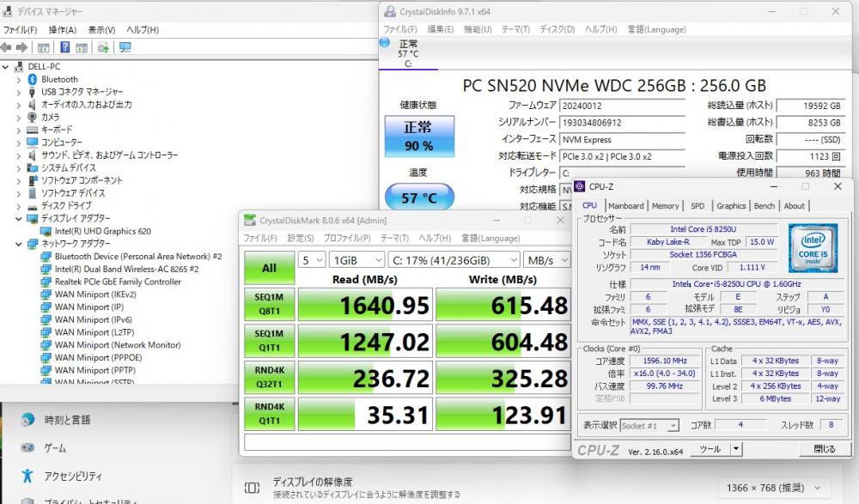Expand the システム デバイス node

point(19,167)
